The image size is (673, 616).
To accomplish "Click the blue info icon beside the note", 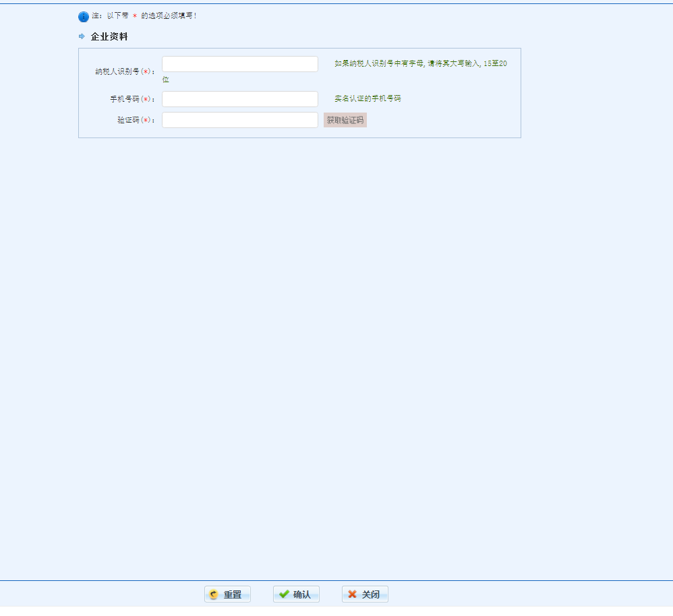I will (x=83, y=16).
